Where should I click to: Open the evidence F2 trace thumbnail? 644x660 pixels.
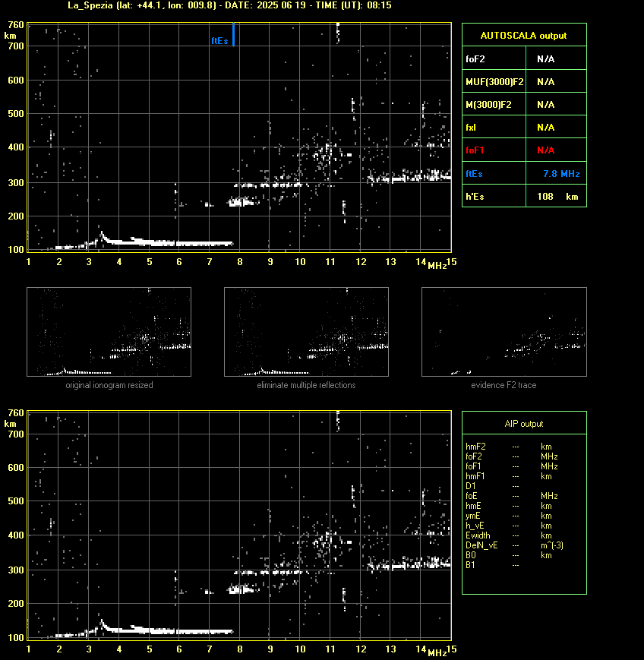(504, 332)
